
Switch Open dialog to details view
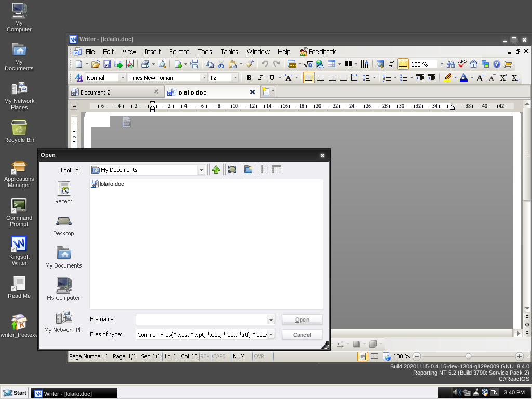(x=276, y=169)
